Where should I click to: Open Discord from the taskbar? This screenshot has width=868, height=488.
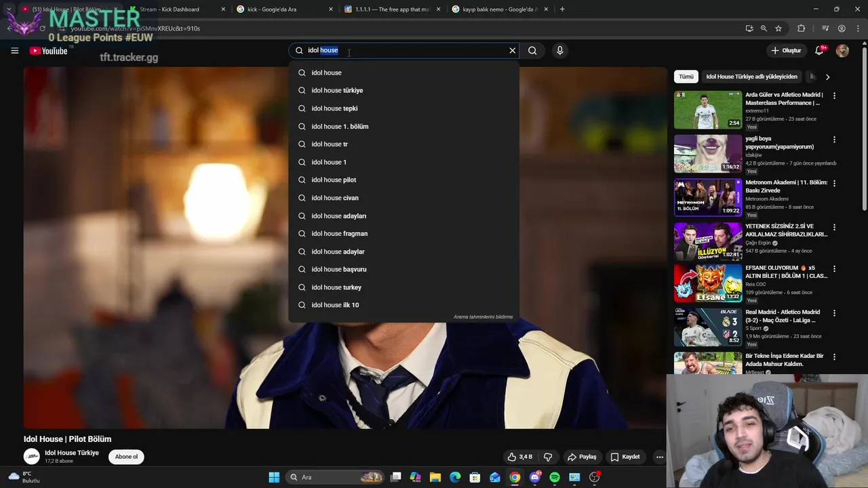pos(535,477)
